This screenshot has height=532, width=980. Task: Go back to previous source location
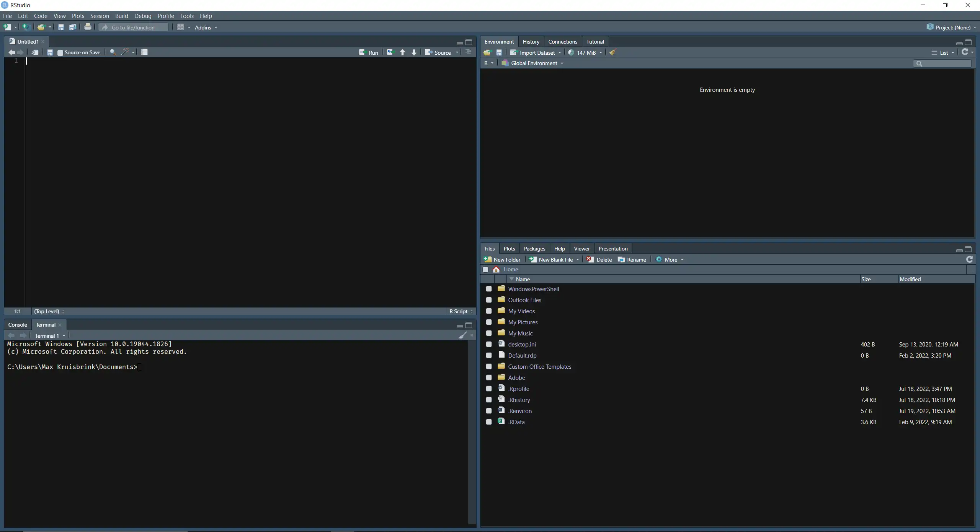[x=12, y=52]
